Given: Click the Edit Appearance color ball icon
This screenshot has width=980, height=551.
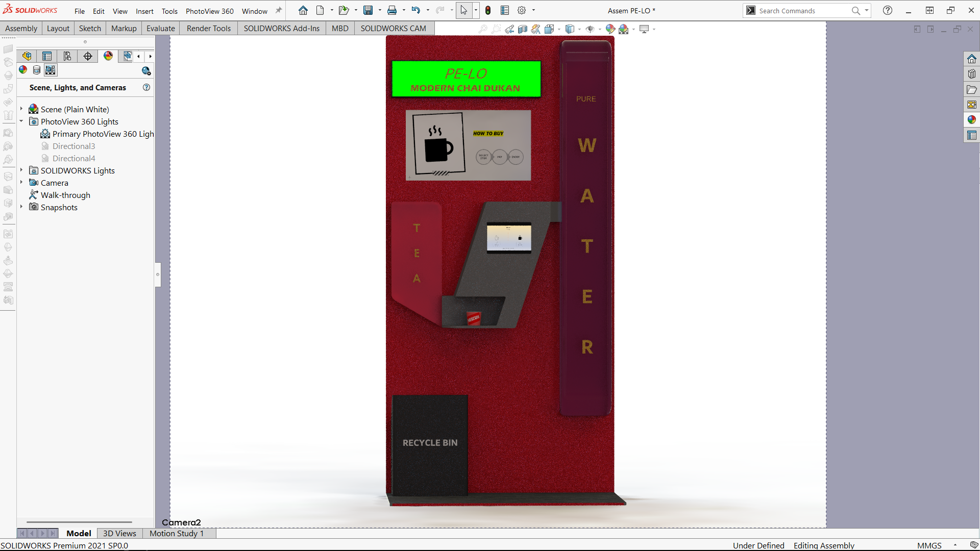Looking at the screenshot, I should [610, 29].
